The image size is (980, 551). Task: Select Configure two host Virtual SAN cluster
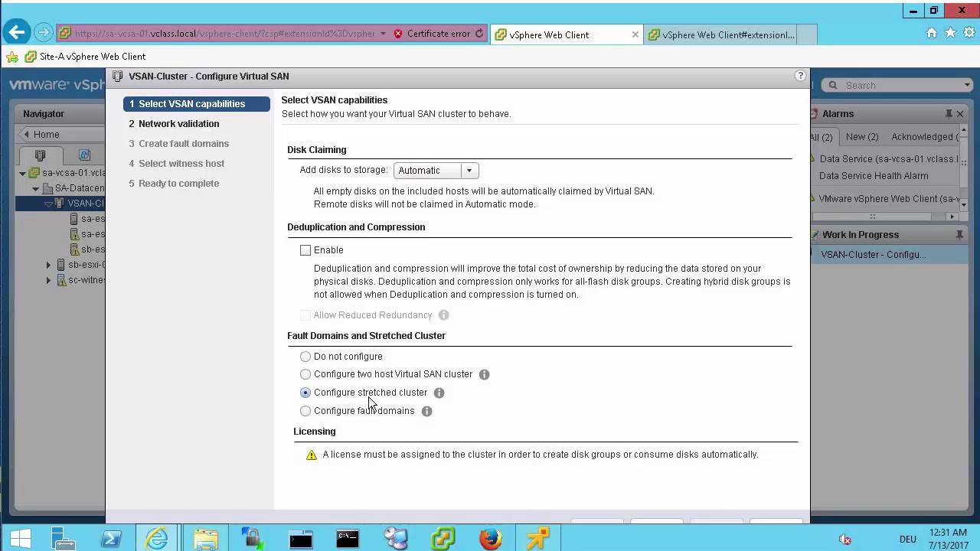click(x=305, y=374)
